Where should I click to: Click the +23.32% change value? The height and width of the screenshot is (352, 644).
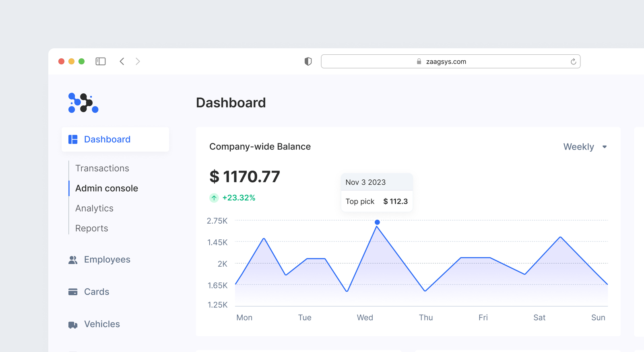(x=239, y=198)
